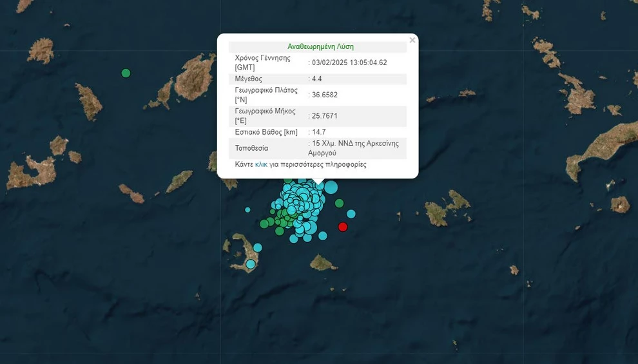The height and width of the screenshot is (364, 638).
Task: Select cyan marker northeast of red marker
Action: pyautogui.click(x=351, y=214)
